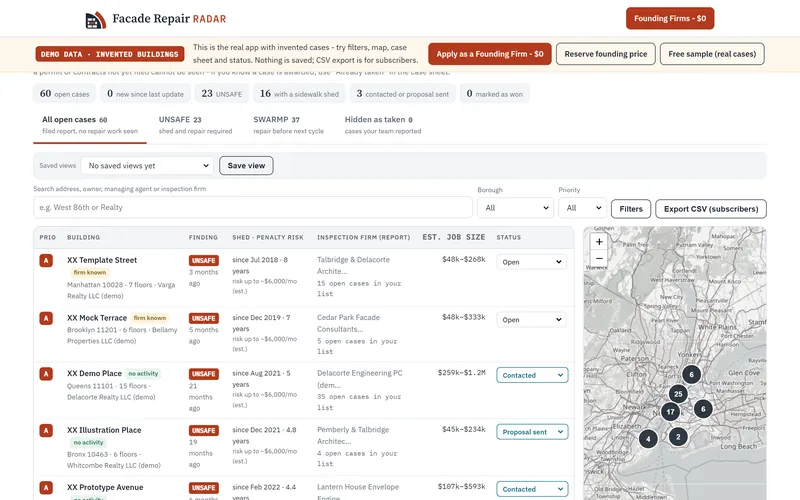The width and height of the screenshot is (800, 500).
Task: Open Contacted status dropdown for XX Prototype Avenue
Action: pos(532,489)
